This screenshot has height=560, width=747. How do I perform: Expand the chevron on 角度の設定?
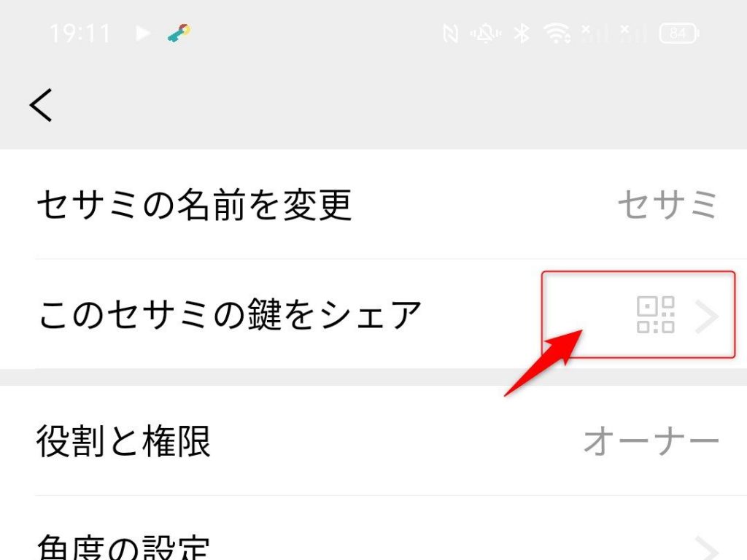[706, 548]
